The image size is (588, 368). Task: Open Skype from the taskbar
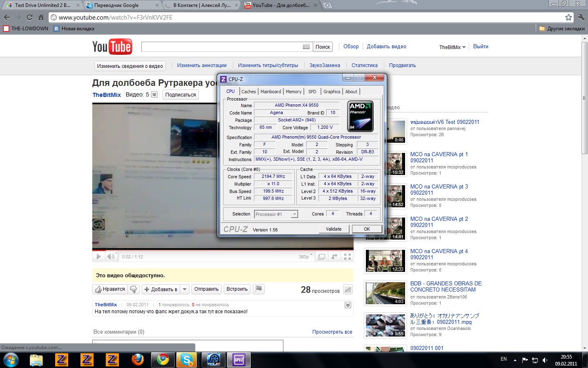click(187, 360)
